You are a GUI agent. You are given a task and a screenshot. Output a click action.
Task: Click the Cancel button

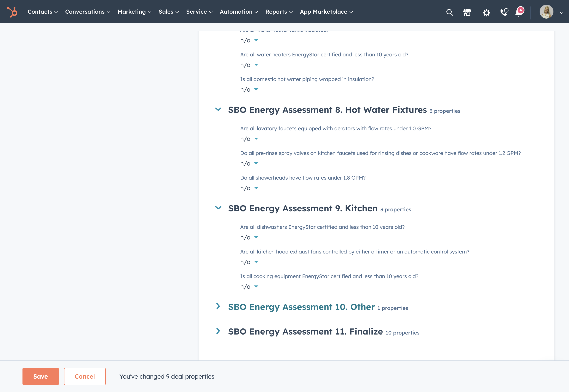point(85,376)
